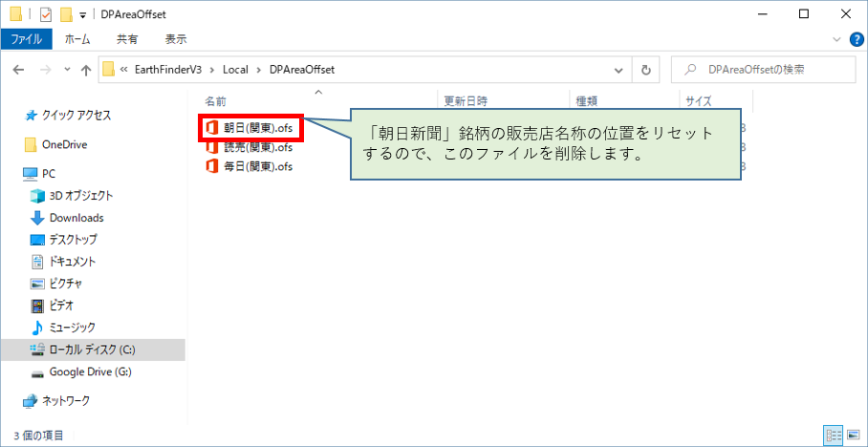Image resolution: width=868 pixels, height=447 pixels.
Task: Select ローカル ディスク (C:) in sidebar
Action: (93, 350)
